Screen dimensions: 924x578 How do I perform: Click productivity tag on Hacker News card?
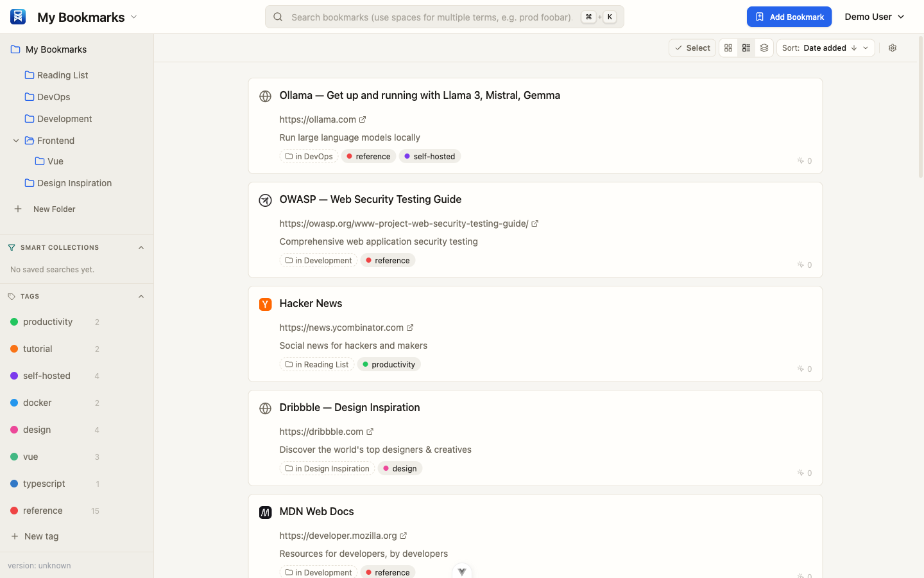(389, 364)
